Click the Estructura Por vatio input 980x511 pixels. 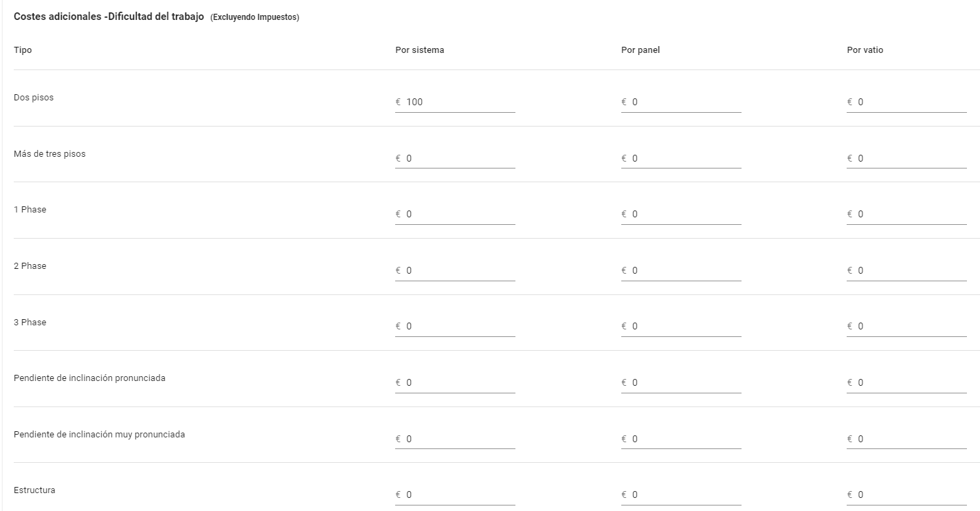906,494
